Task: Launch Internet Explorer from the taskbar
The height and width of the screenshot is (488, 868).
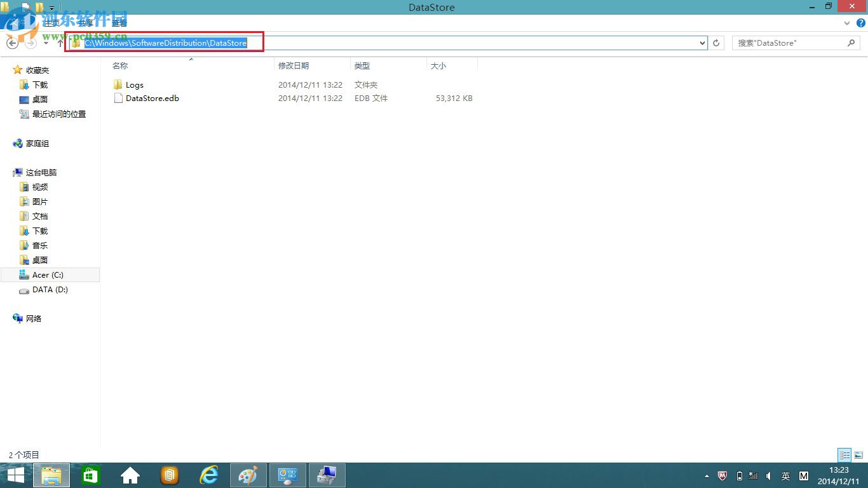Action: (208, 475)
